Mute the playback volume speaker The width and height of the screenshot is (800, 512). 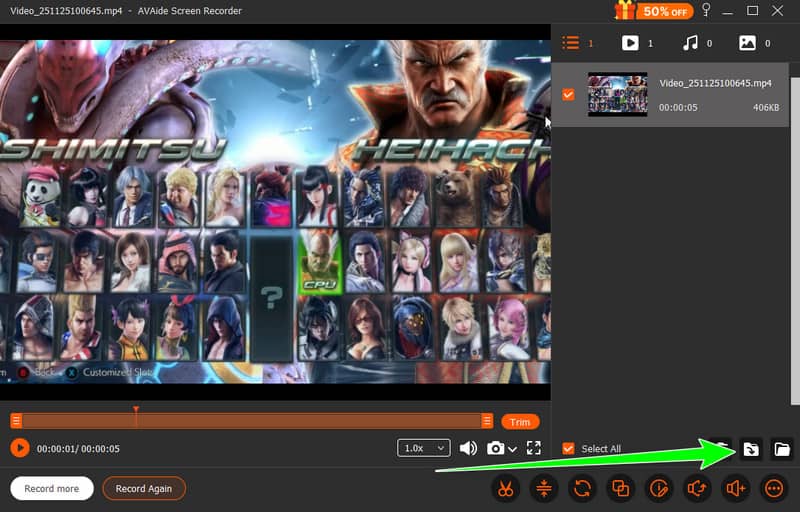point(467,448)
